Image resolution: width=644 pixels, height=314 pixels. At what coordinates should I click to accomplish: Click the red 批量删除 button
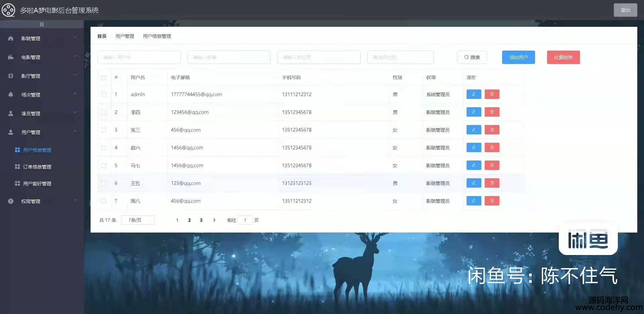point(563,57)
